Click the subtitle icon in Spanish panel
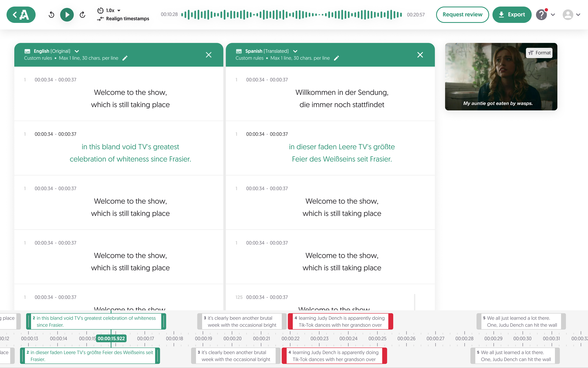Screen dimensions: 588x368 (x=239, y=51)
